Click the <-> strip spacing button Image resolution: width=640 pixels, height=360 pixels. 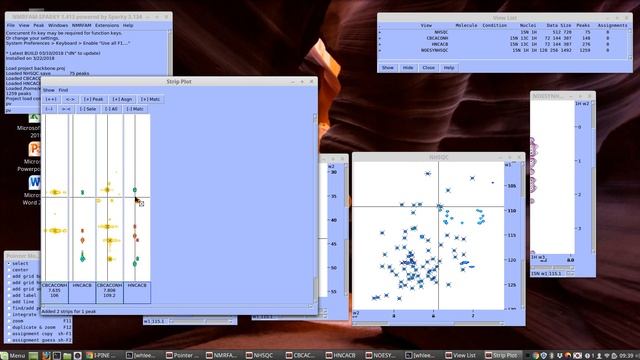(70, 99)
